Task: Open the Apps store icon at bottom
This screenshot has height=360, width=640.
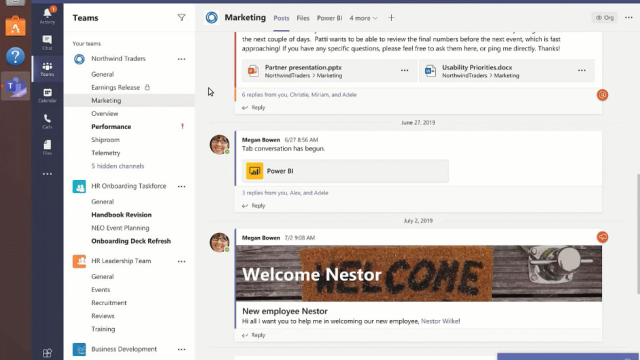Action: pos(47,353)
